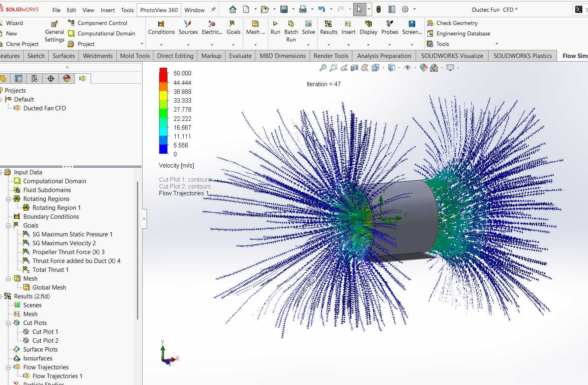Save the file with the floppy disk icon
The image size is (588, 385).
click(284, 9)
